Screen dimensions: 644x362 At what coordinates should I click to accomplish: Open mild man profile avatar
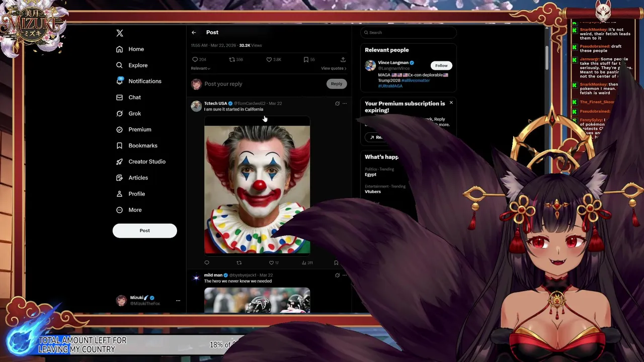196,278
